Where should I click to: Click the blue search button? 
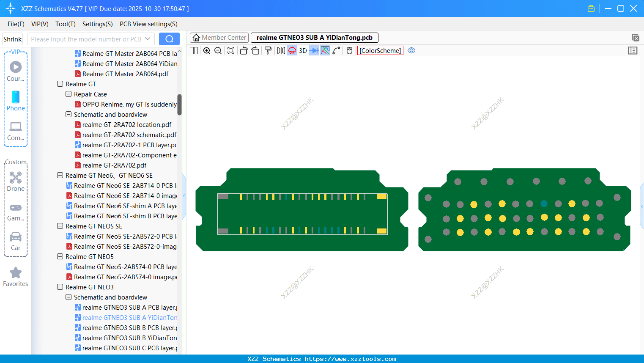tap(169, 39)
